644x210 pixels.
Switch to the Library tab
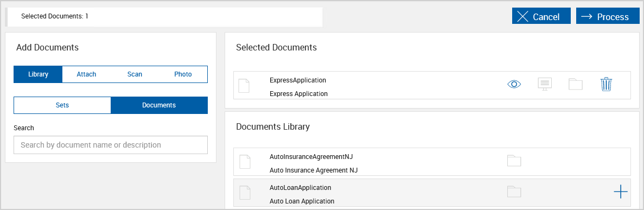[38, 74]
